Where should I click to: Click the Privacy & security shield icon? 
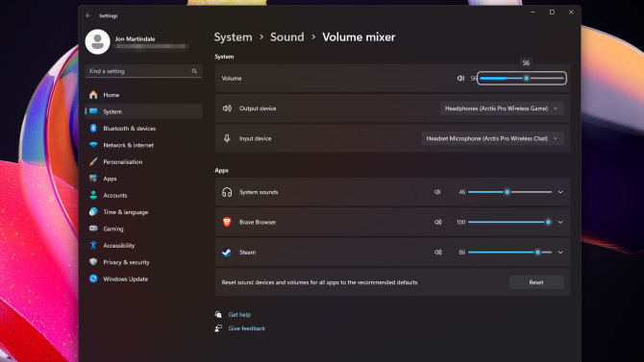[x=93, y=262]
